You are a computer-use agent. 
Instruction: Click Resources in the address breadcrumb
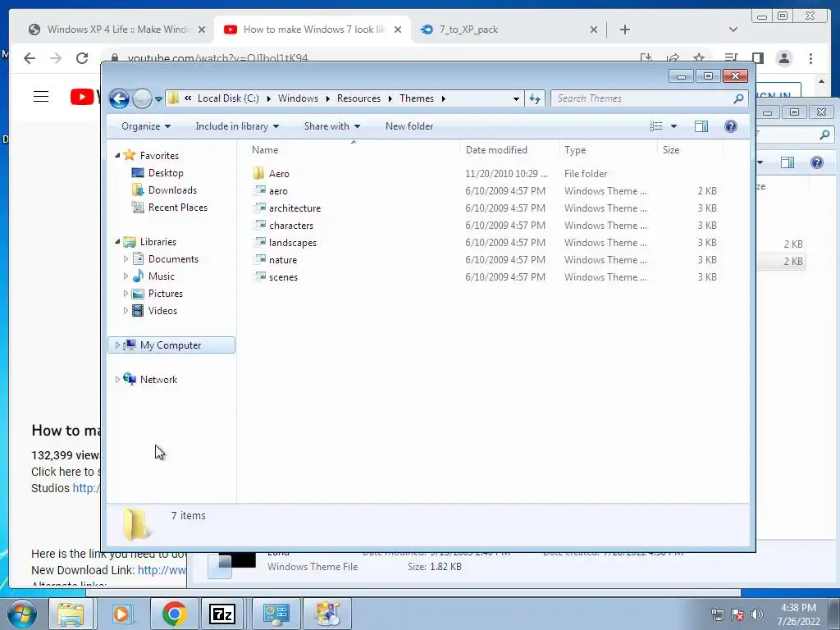(x=358, y=98)
